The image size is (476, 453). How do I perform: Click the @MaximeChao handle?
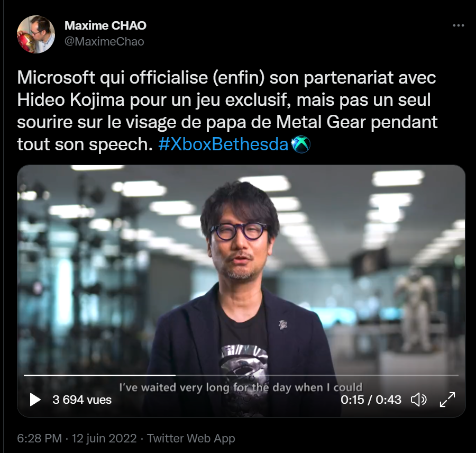(104, 41)
